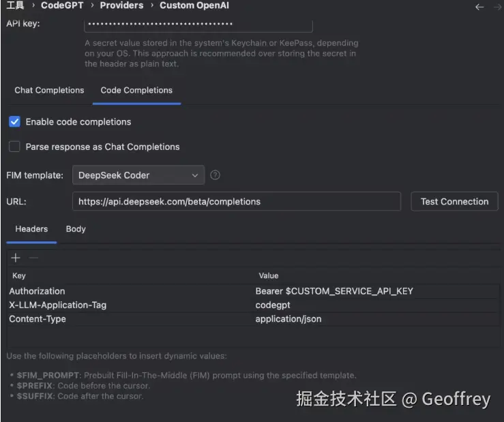504x422 pixels.
Task: Select the X-LLM-Application-Tag header key cell
Action: tap(130, 305)
